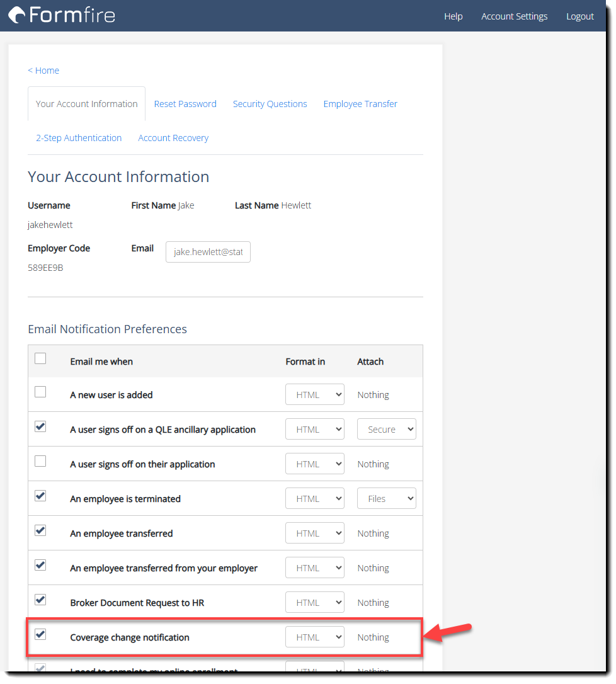Switch to the Reset Password tab

point(185,103)
